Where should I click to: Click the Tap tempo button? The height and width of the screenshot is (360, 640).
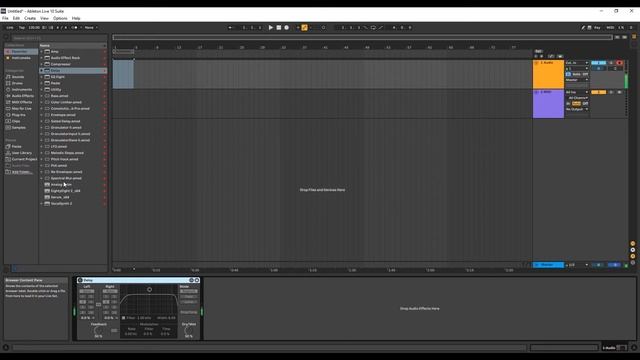(x=22, y=27)
